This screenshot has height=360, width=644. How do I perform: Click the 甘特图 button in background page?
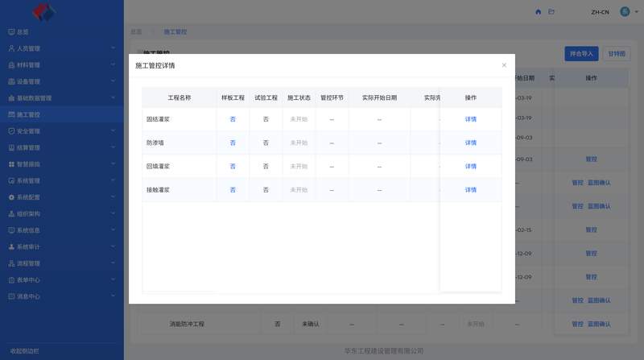(x=617, y=54)
